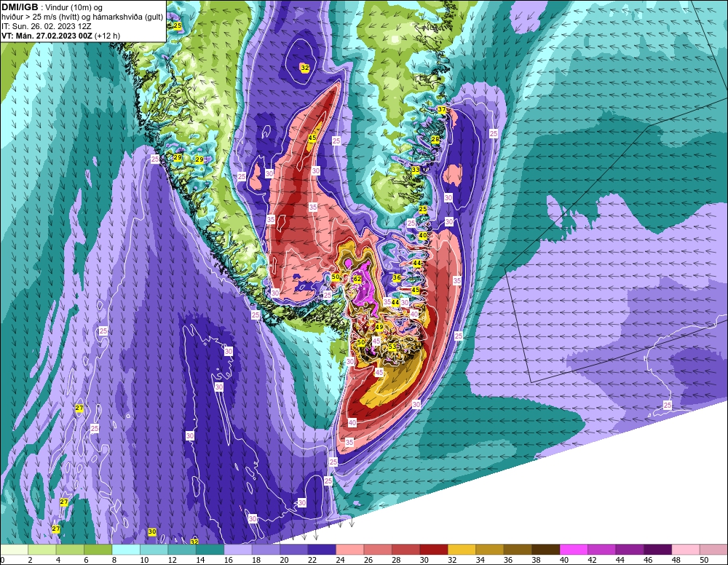Screen dimensions: 728x565
Task: Select the deep blue 22–24 m/s legend swatch
Action: coord(323,550)
